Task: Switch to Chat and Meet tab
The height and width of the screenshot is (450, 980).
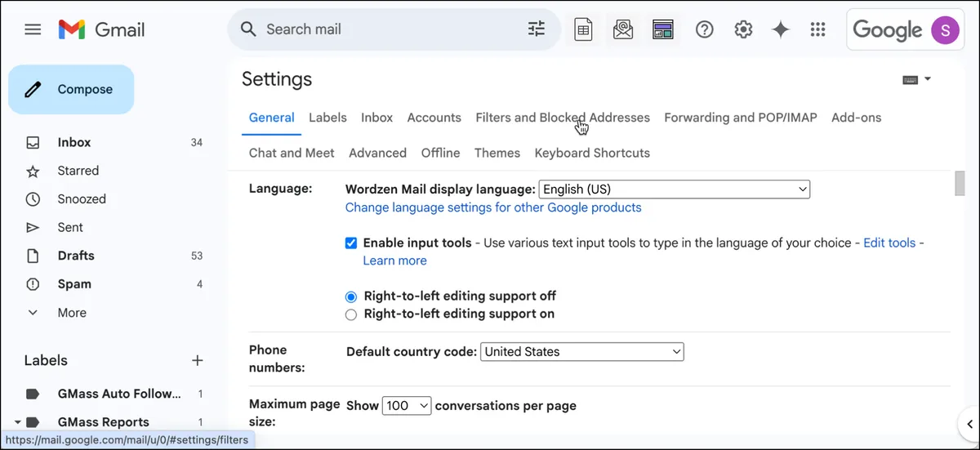Action: coord(292,153)
